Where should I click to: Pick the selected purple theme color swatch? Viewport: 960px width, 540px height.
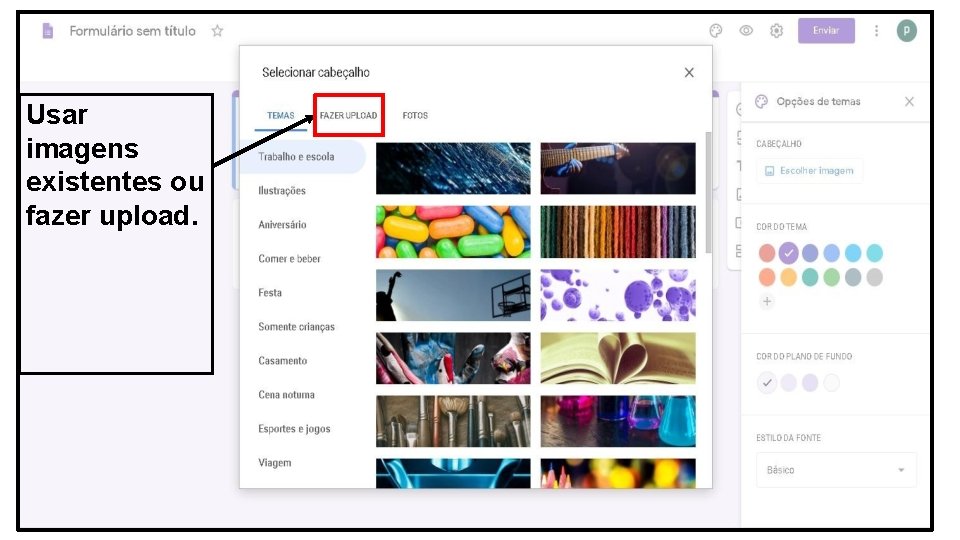[x=789, y=253]
